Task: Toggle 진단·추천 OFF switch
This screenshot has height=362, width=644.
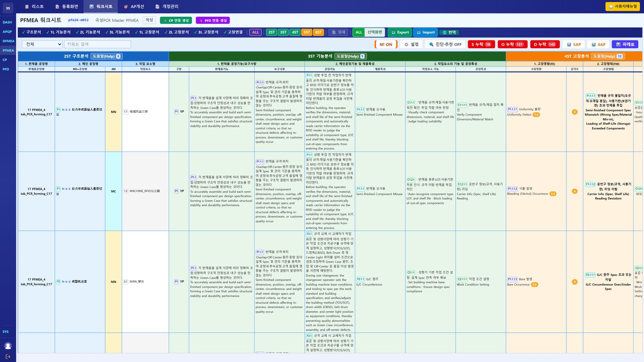Action: [x=445, y=44]
